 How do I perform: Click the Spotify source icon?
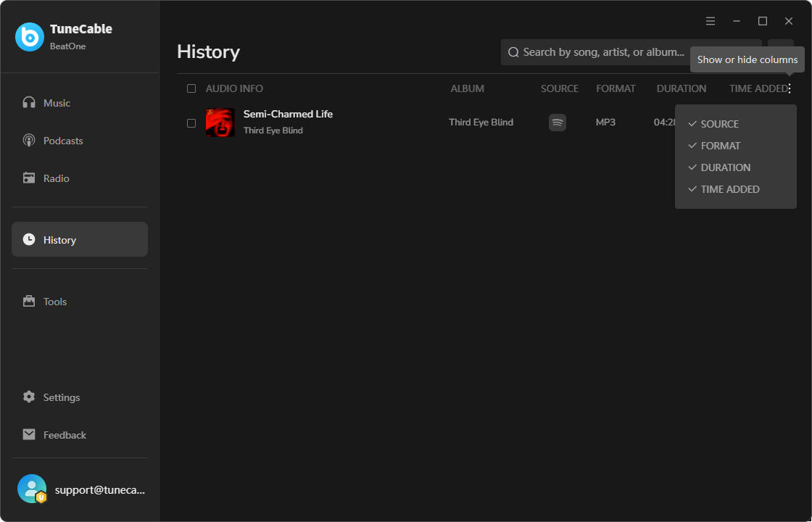pos(558,123)
